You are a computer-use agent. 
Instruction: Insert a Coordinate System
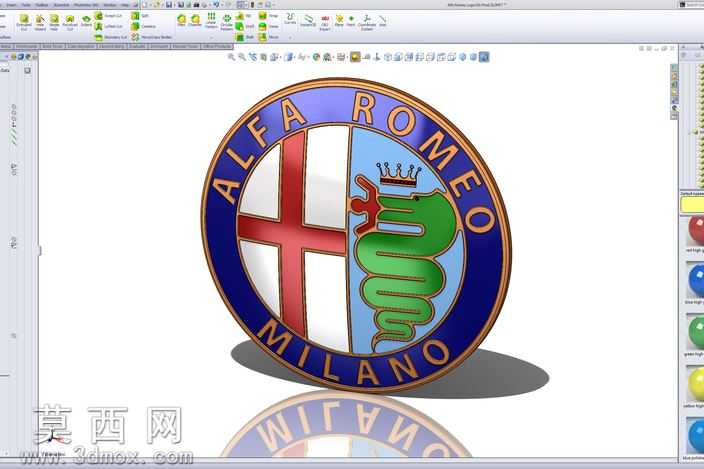[367, 22]
